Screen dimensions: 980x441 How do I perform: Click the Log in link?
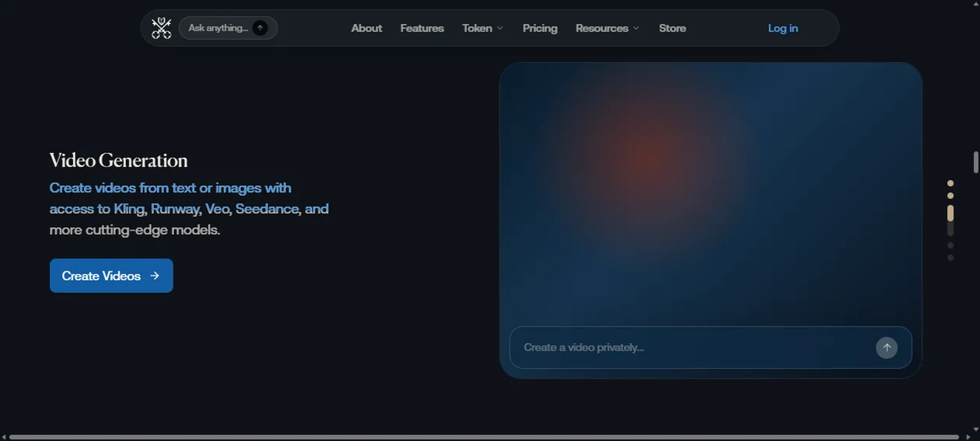(x=783, y=28)
